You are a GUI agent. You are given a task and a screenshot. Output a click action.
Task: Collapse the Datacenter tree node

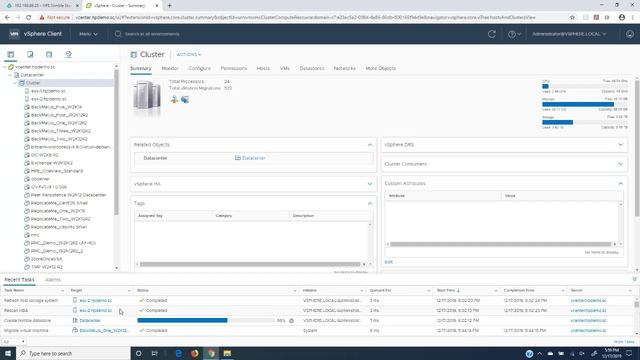coord(10,75)
